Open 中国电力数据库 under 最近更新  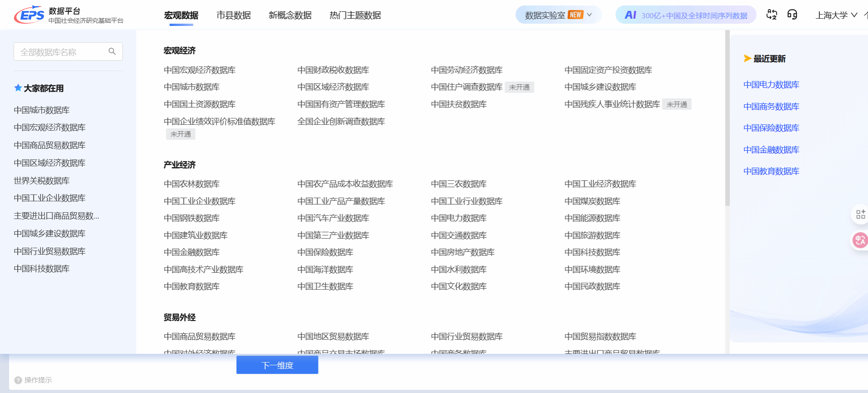click(x=771, y=85)
